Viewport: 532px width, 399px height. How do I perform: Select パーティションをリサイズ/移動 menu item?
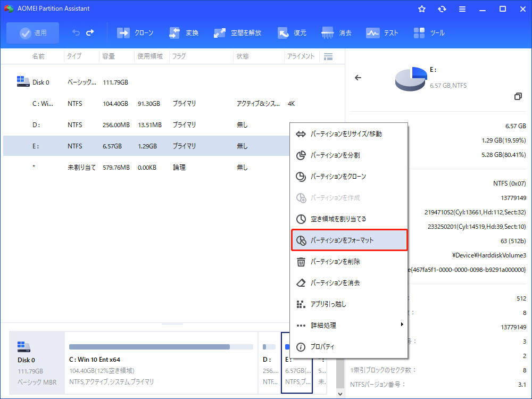coord(349,134)
